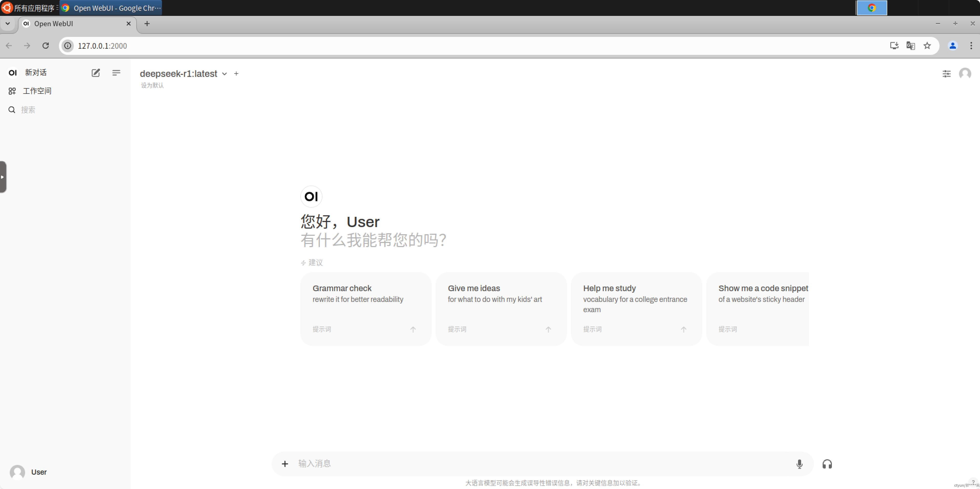The height and width of the screenshot is (489, 980).
Task: Toggle the sidebar with the lines icon
Action: pos(116,73)
